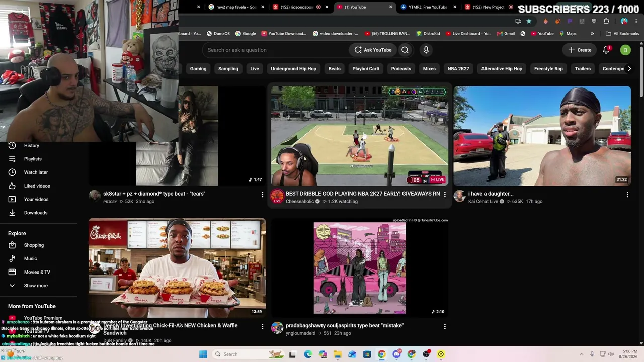Open Microsoft Store from the taskbar
This screenshot has height=362, width=644.
(367, 354)
